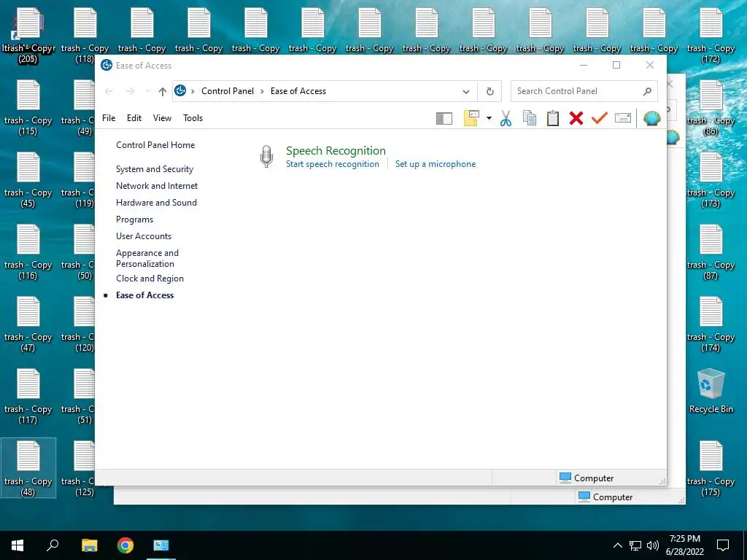Open the Edit menu
This screenshot has width=747, height=560.
134,118
